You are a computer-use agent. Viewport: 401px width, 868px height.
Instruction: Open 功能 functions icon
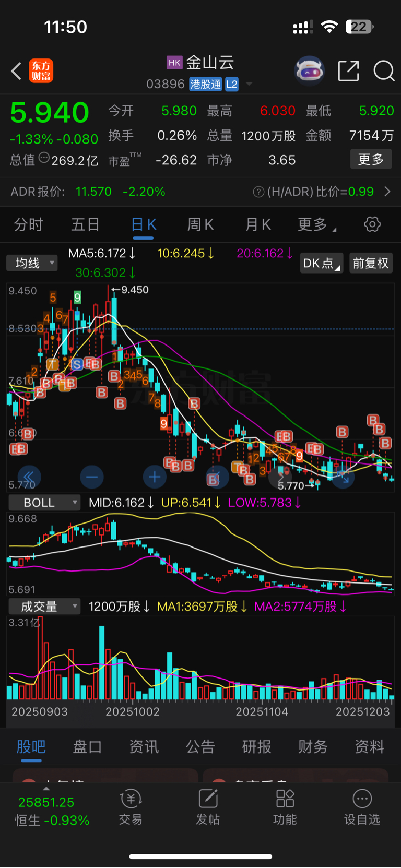tap(285, 807)
